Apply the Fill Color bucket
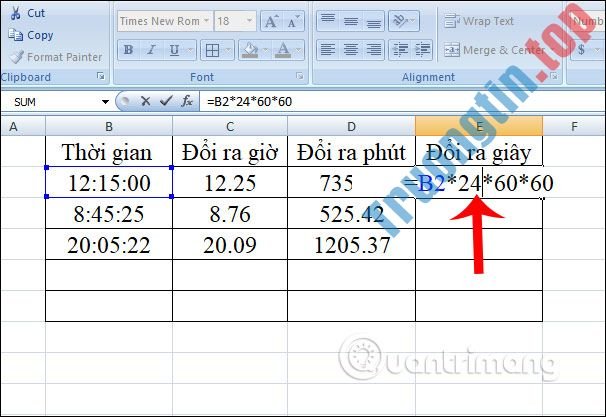606x417 pixels. 250,50
